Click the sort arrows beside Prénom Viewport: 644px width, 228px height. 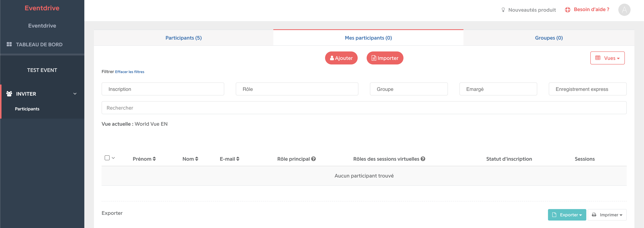pos(154,159)
